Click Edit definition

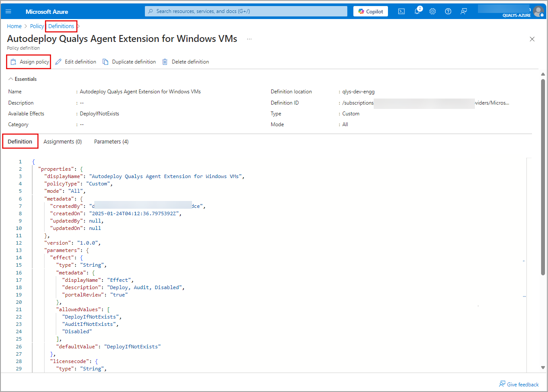tap(76, 62)
